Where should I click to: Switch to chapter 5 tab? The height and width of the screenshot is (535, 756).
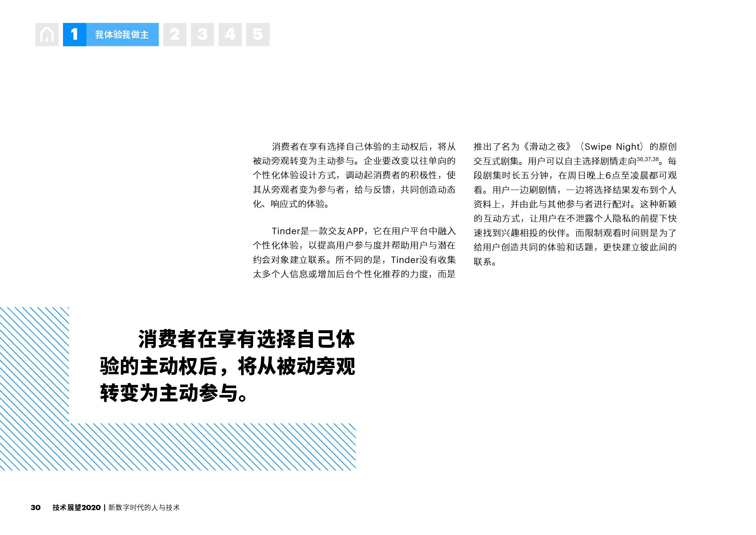[258, 35]
